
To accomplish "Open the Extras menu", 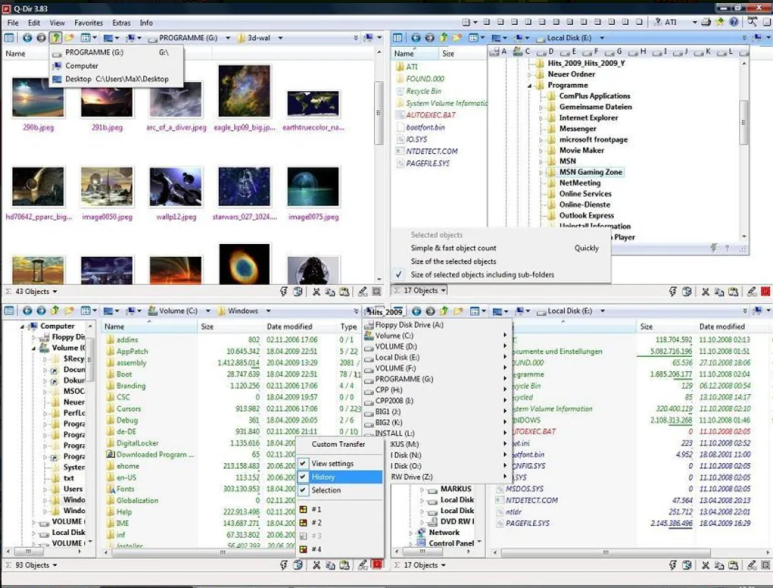I will 121,23.
